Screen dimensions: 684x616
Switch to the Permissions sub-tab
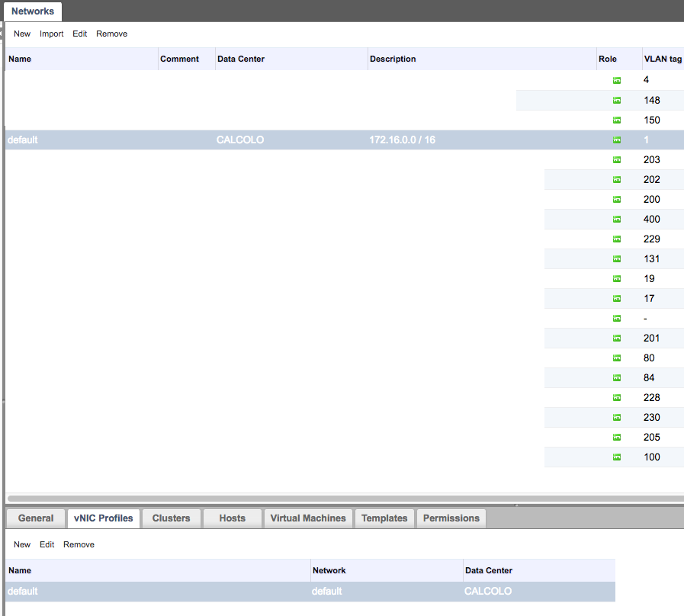click(451, 518)
